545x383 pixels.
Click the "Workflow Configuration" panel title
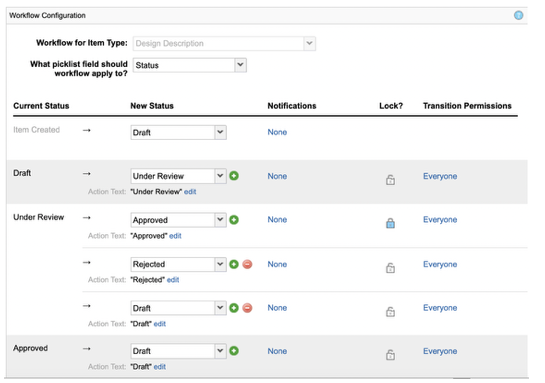point(47,15)
